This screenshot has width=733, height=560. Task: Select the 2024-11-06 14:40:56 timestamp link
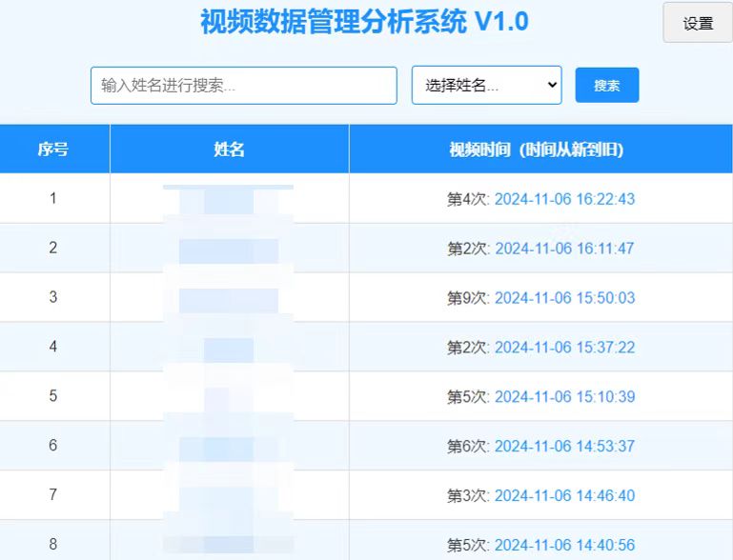coord(564,546)
